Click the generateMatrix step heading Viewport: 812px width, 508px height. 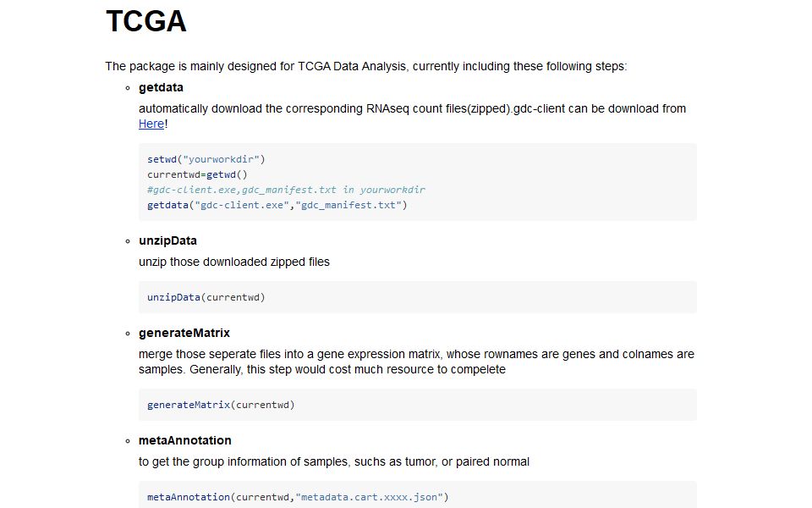tap(184, 333)
